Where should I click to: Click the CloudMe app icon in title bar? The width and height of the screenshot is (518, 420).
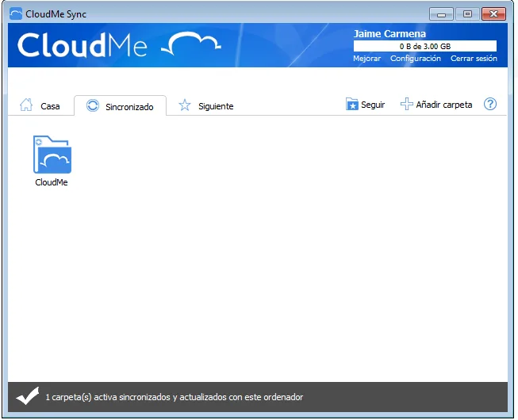pos(16,13)
